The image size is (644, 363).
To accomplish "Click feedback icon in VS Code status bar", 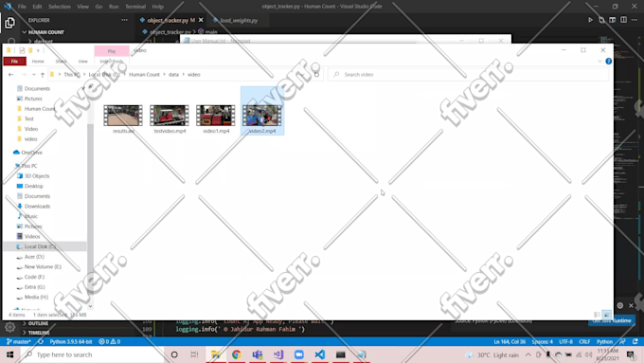I will click(623, 341).
